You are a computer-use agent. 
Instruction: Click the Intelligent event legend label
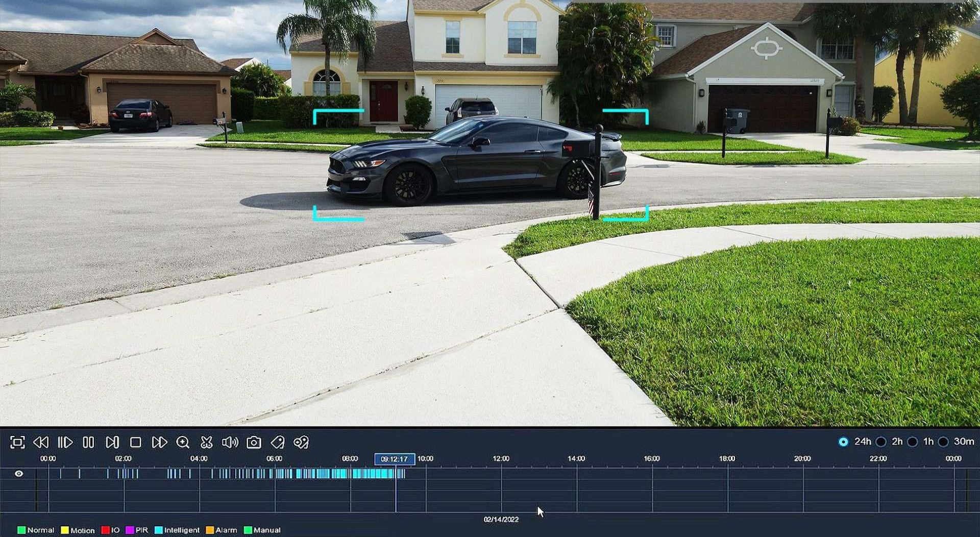(181, 530)
